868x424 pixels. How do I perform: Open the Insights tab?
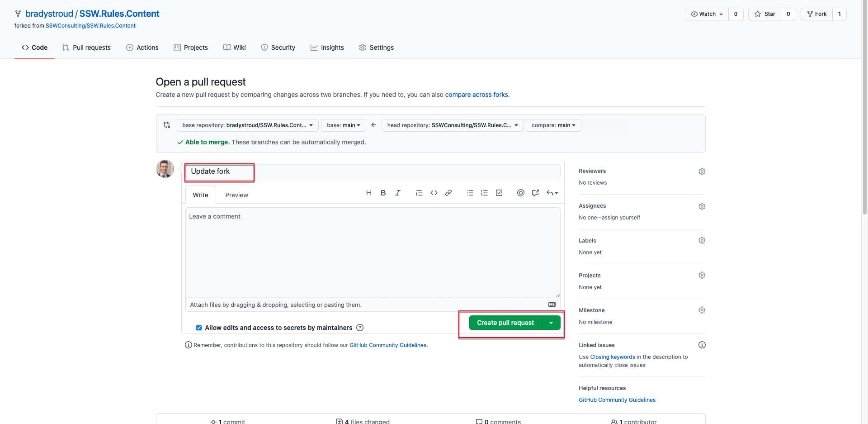point(327,48)
